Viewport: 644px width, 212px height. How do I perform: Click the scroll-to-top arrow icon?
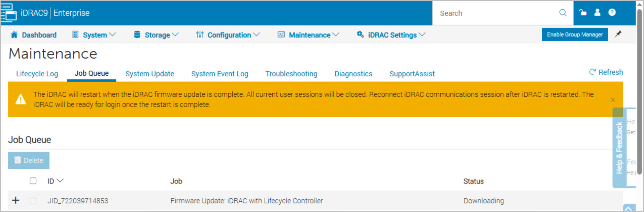coord(629,208)
